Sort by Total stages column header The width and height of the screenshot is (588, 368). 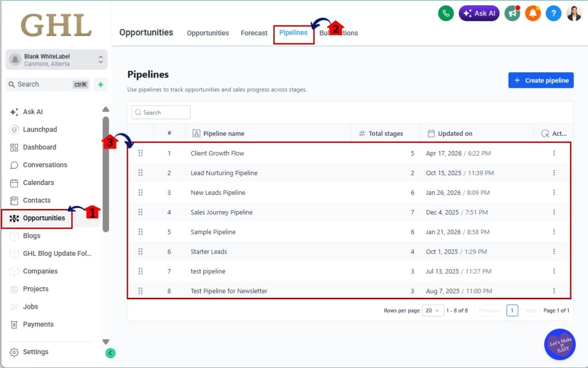pos(386,133)
